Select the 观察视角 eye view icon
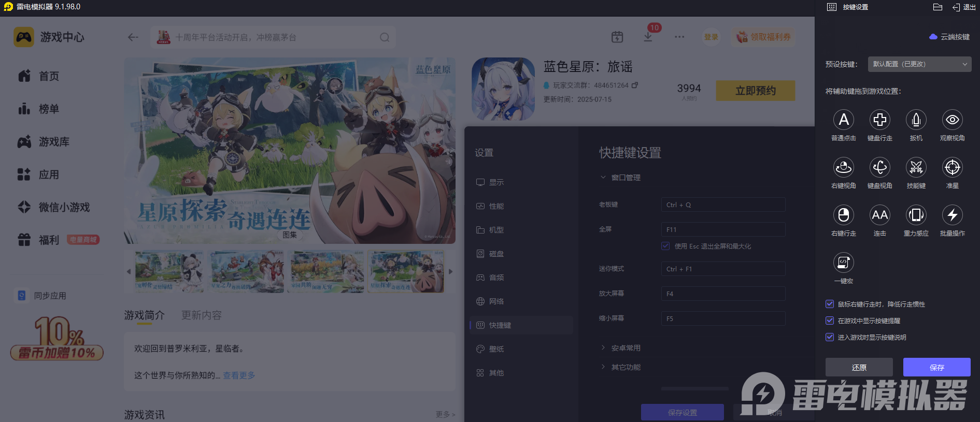 [x=953, y=120]
